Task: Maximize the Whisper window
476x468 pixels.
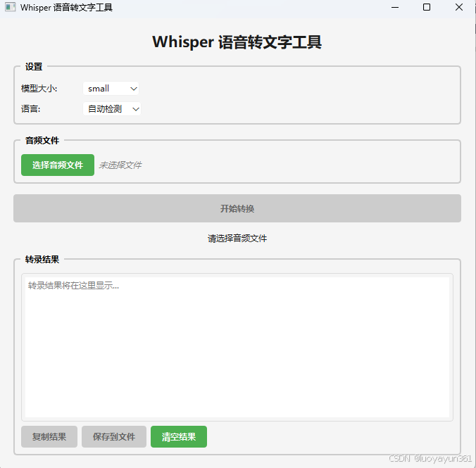Action: 427,7
